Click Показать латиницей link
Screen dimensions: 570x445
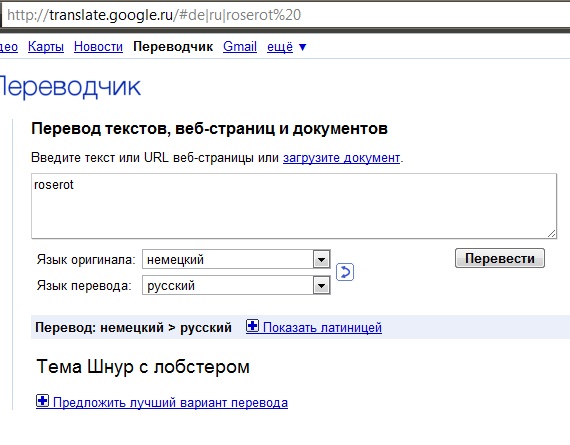click(x=322, y=328)
